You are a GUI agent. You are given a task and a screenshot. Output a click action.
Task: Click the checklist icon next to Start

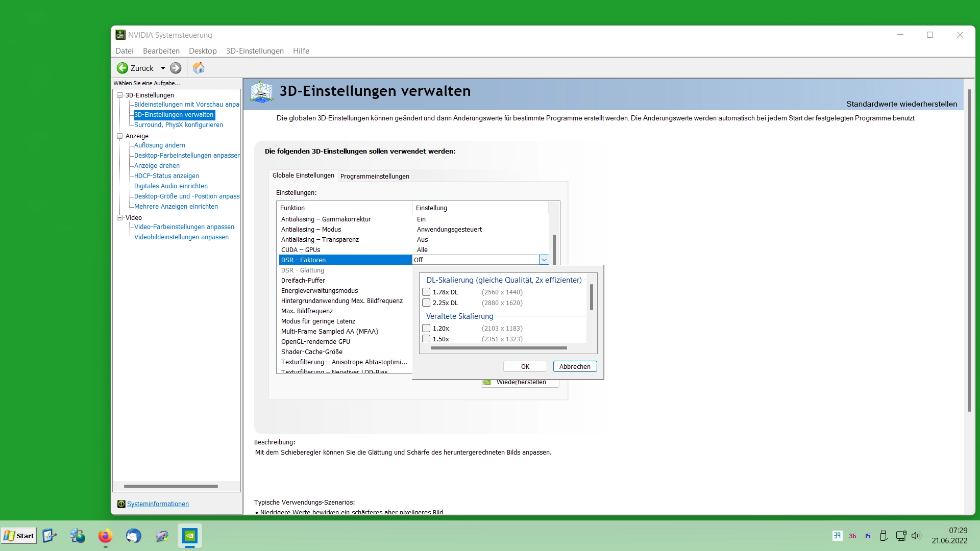50,536
